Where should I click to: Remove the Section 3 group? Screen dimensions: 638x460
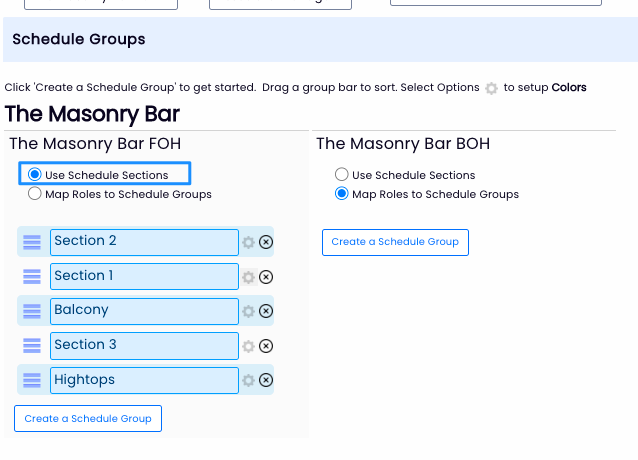266,347
